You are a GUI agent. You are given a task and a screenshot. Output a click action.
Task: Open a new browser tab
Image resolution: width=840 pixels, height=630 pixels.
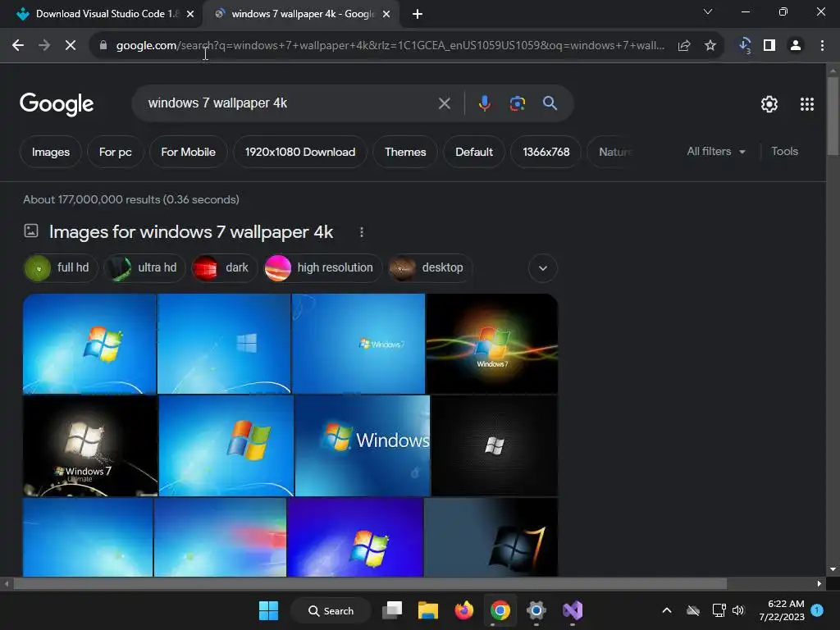coord(418,15)
